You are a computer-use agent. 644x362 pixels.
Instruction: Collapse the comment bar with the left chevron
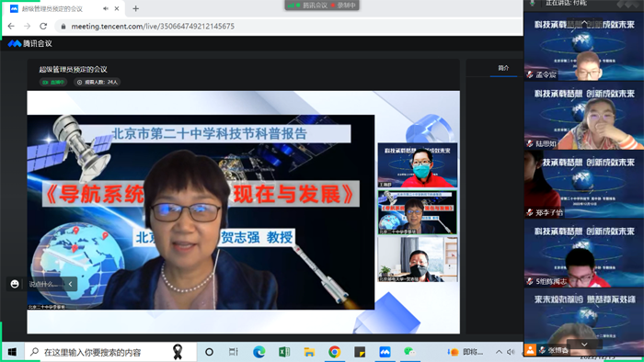(x=70, y=284)
